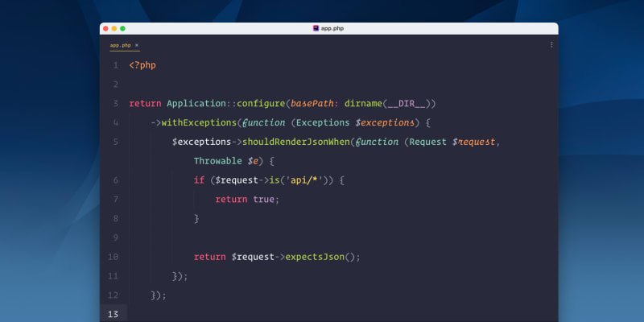Close the app.php tab with its x

coord(137,46)
